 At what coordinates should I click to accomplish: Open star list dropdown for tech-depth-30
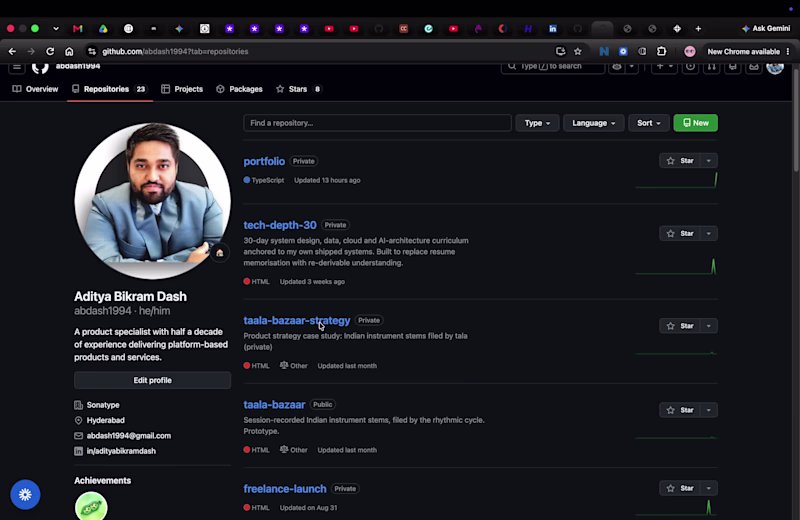[x=709, y=233]
